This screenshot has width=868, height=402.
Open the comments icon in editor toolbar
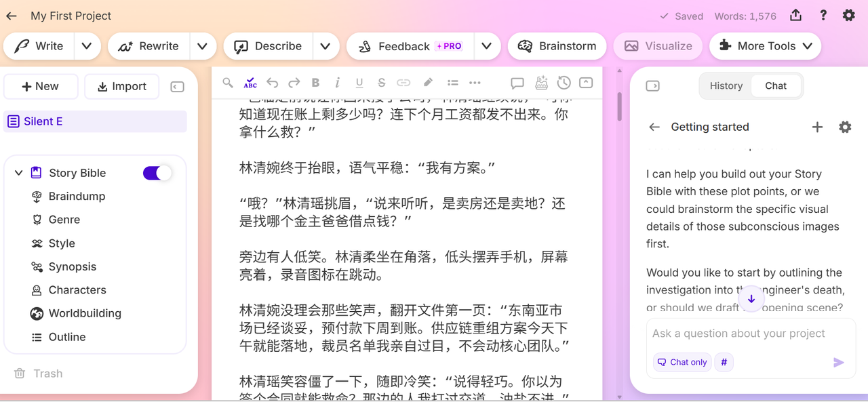517,83
